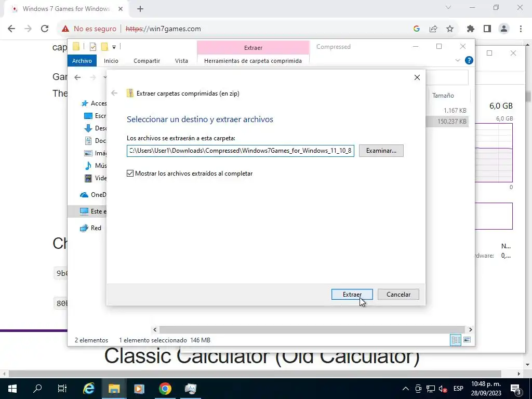Image resolution: width=532 pixels, height=399 pixels.
Task: Open Escritorio in the sidebar
Action: pos(95,116)
